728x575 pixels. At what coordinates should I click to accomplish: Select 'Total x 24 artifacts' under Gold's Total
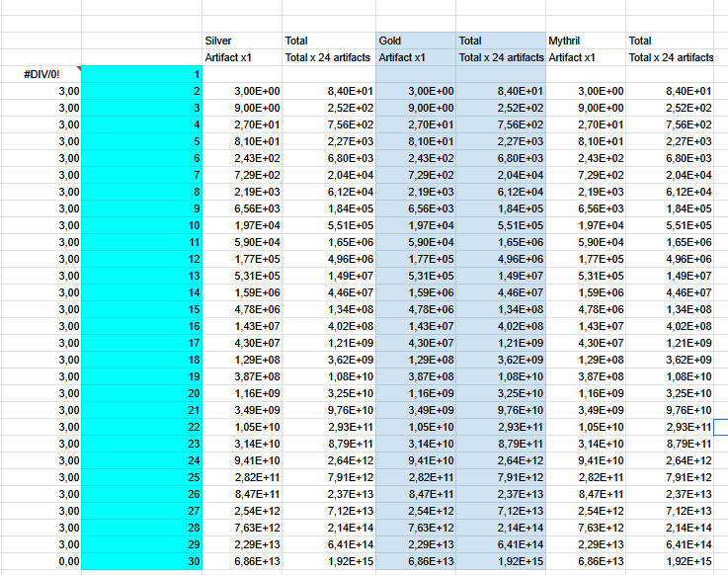(x=501, y=57)
